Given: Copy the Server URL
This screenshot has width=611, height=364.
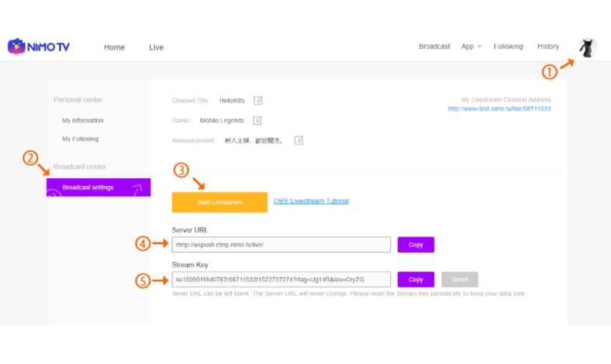Looking at the screenshot, I should tap(416, 245).
